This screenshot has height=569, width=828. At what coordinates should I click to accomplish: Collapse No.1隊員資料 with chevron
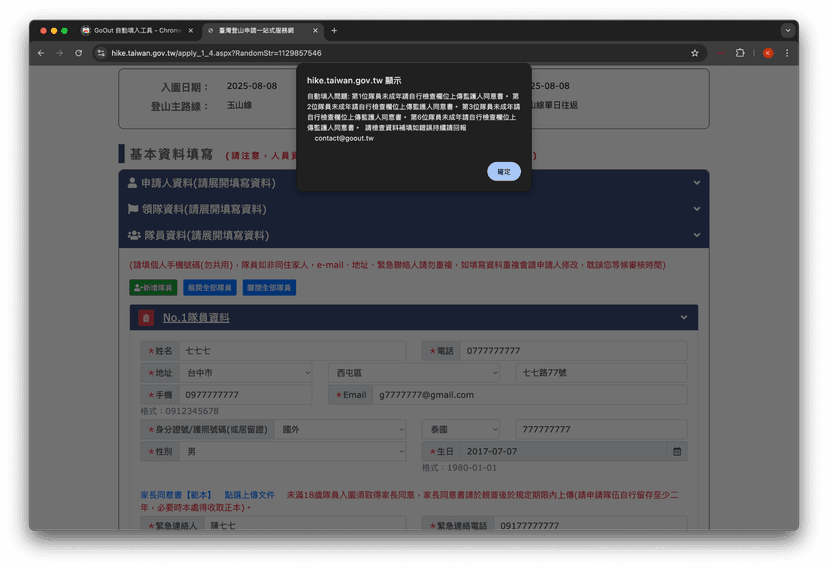(684, 317)
